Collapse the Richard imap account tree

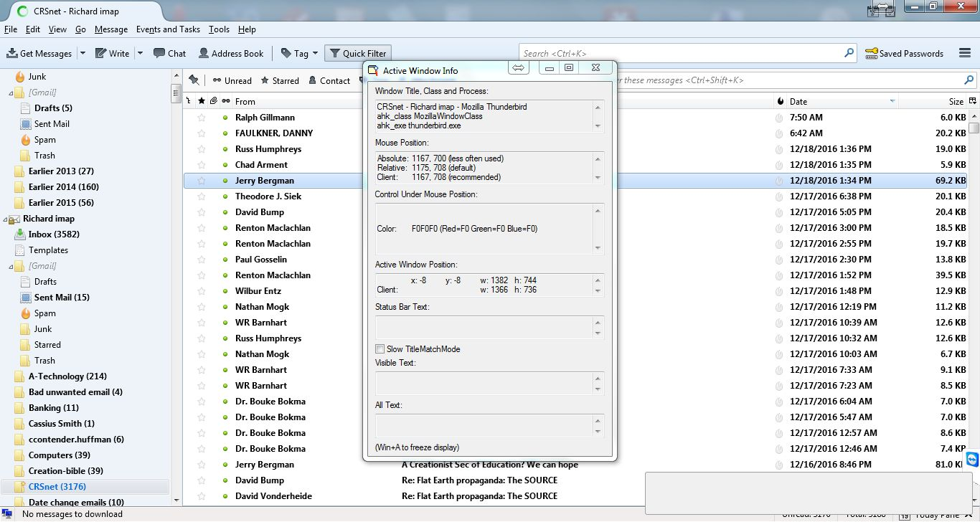point(5,219)
